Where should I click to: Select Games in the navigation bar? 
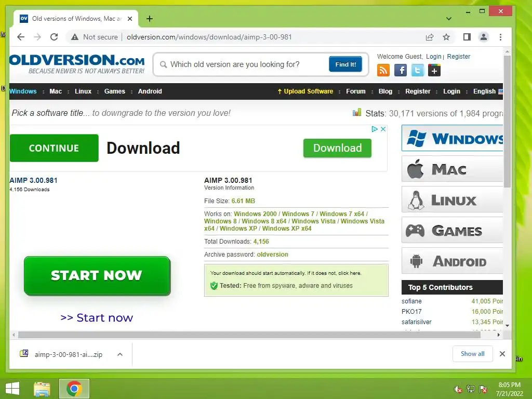coord(115,91)
